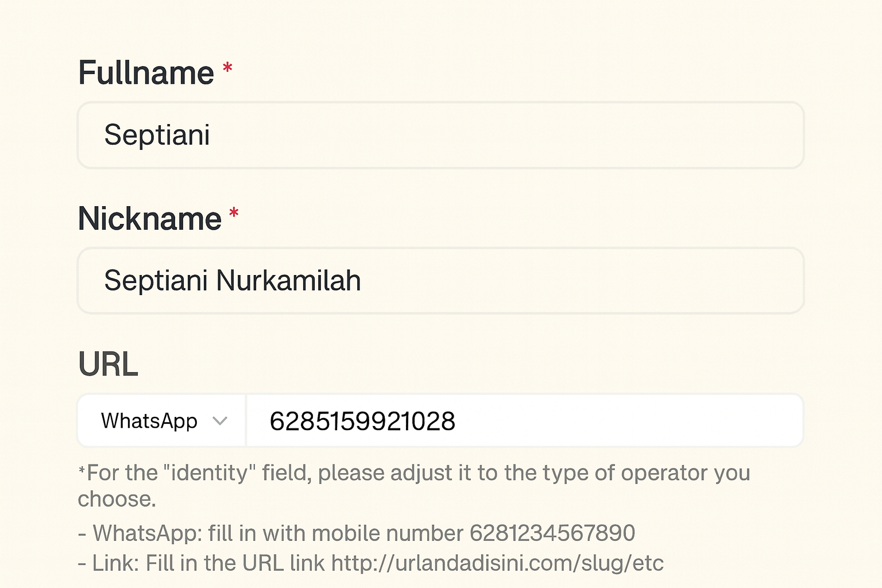Click the Nickname label
Viewport: 882px width, 588px height.
coord(150,218)
